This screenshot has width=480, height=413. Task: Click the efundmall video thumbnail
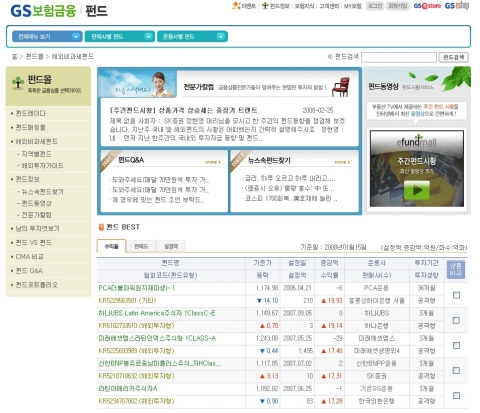tap(417, 168)
